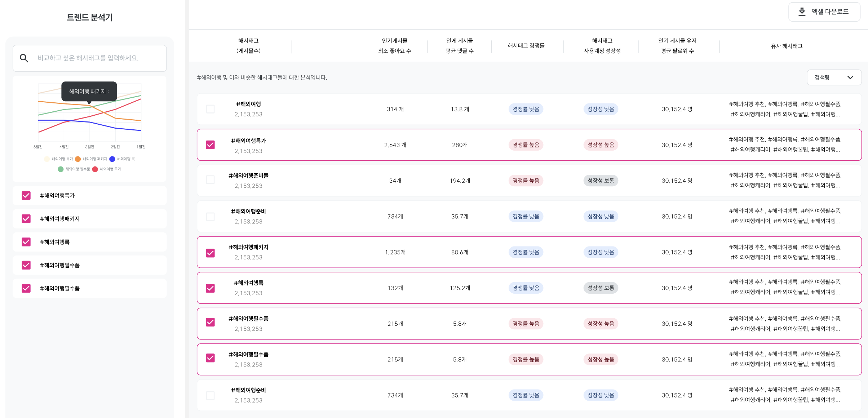
Task: Click the orange 해외여행 패키지 legend dot
Action: tap(78, 159)
